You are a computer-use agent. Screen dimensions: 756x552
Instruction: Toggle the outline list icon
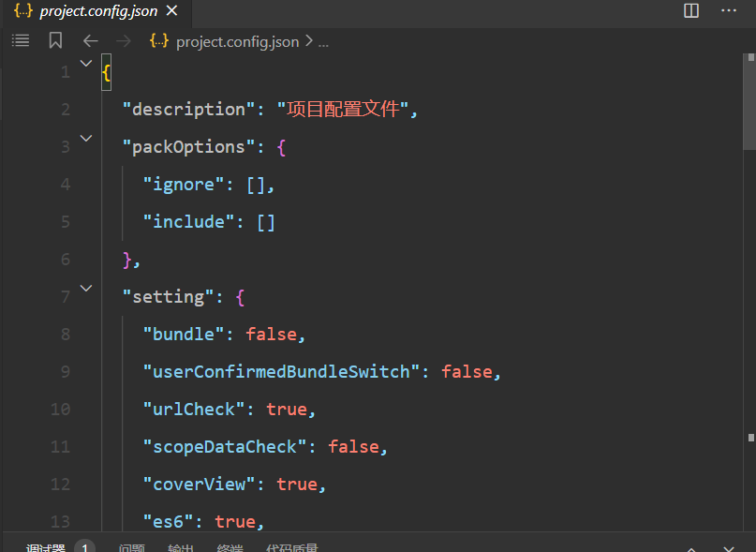click(21, 40)
